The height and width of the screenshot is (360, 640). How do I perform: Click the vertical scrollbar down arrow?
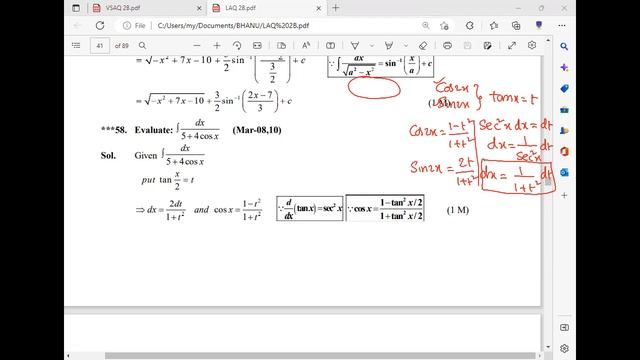pos(548,347)
